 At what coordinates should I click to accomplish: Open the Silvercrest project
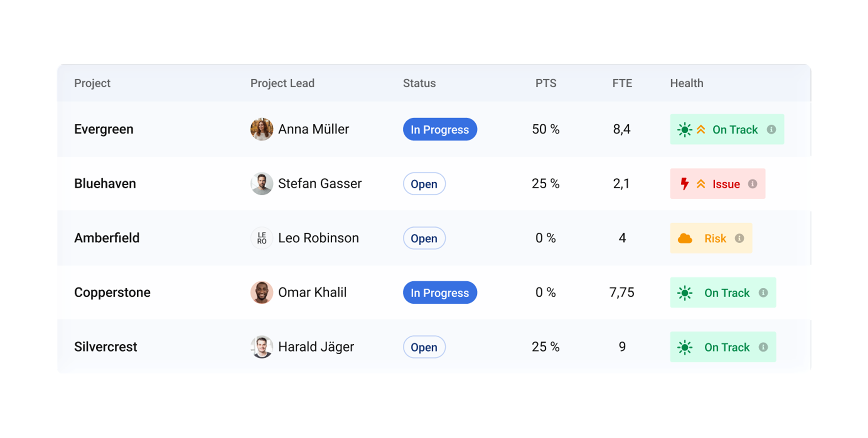[x=106, y=347]
